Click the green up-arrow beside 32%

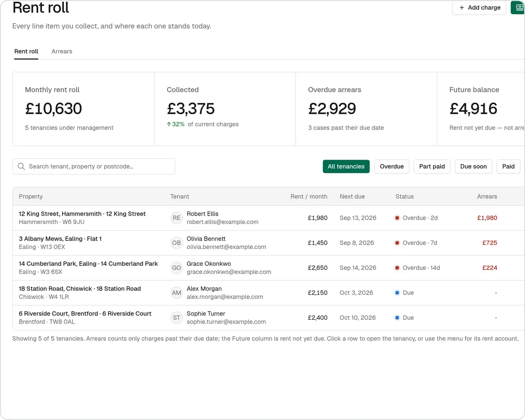(x=169, y=124)
